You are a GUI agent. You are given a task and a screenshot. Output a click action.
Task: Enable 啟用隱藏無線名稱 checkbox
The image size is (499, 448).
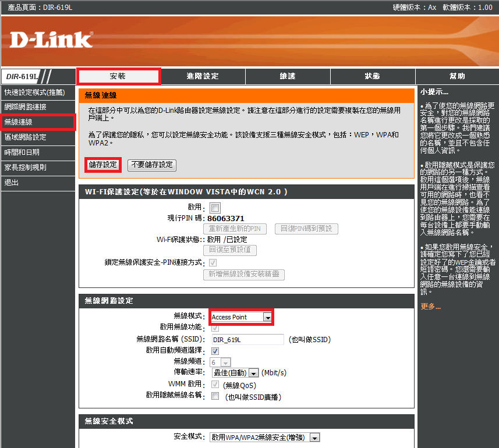(x=215, y=396)
